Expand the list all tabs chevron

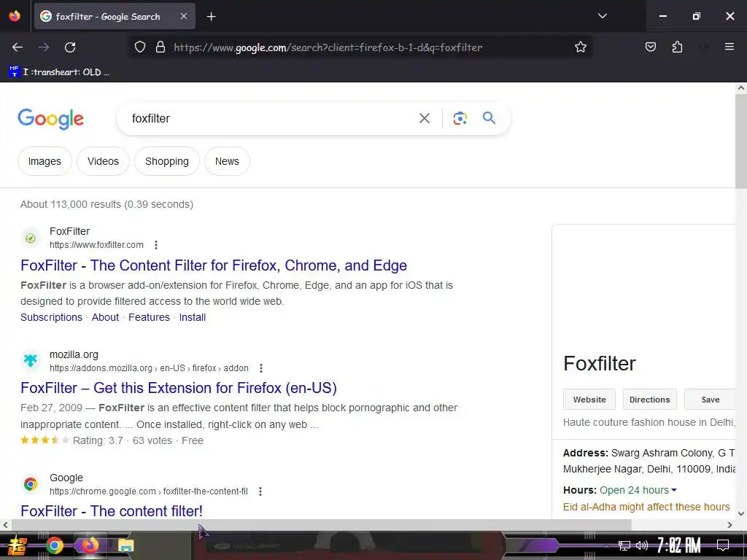coord(602,16)
